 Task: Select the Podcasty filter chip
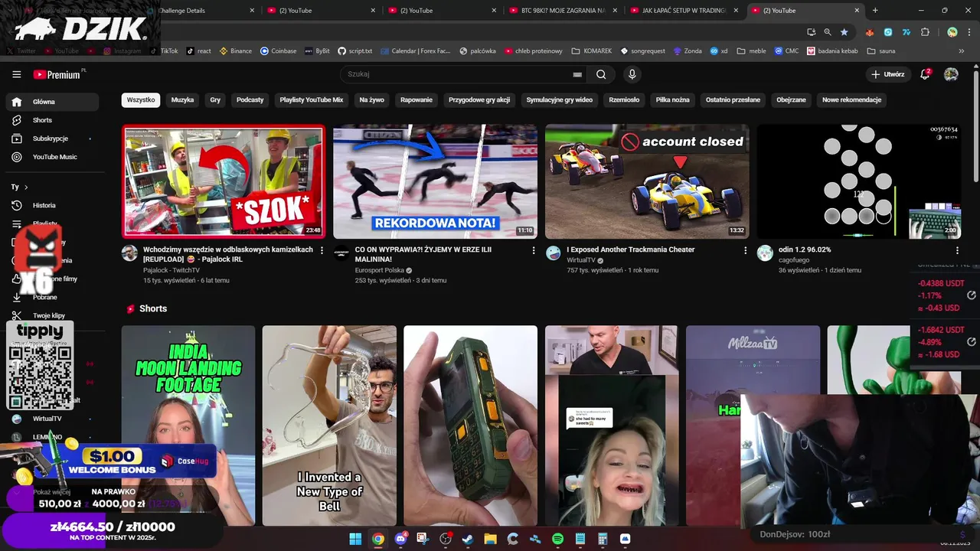(250, 100)
